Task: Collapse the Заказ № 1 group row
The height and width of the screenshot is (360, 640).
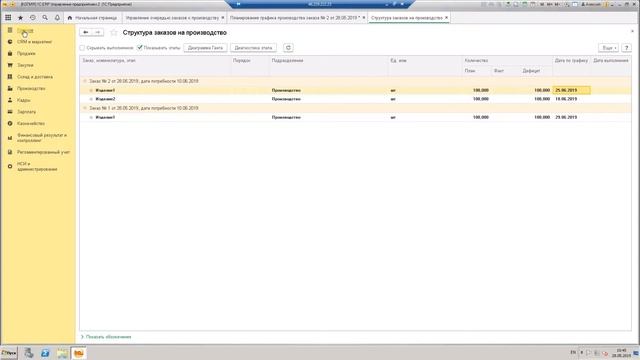Action: point(85,108)
